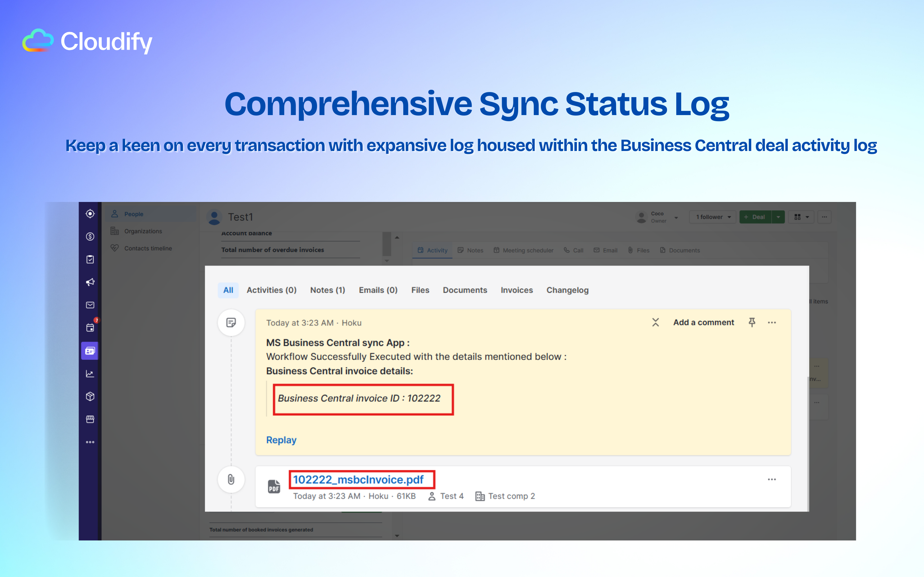
Task: Expand the Coco owner dropdown
Action: pyautogui.click(x=676, y=218)
